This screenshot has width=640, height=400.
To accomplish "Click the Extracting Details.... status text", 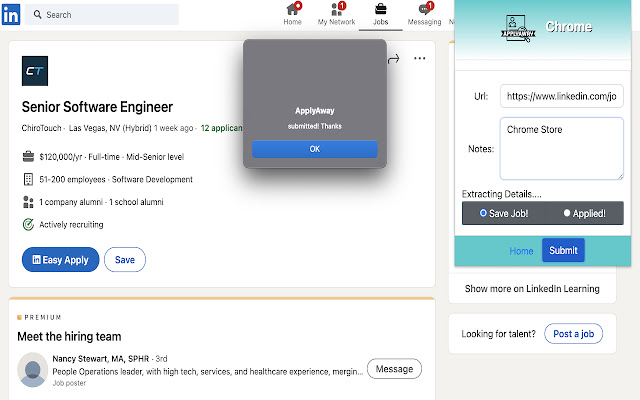I will [502, 194].
